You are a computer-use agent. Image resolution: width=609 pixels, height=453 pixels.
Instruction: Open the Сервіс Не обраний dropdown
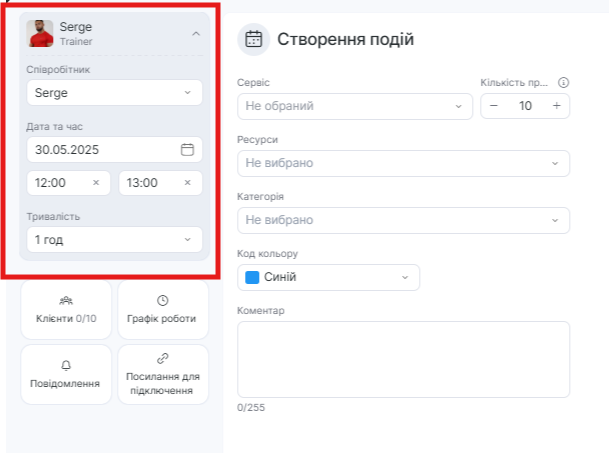[x=355, y=106]
